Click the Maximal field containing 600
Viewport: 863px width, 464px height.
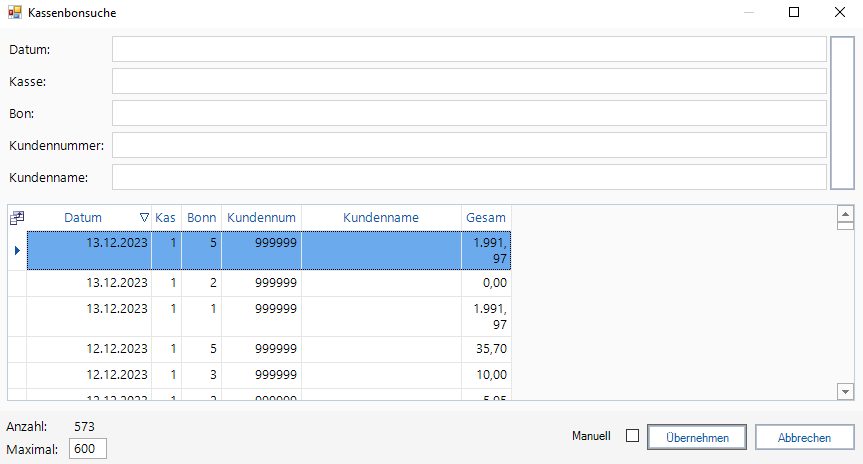[x=87, y=449]
